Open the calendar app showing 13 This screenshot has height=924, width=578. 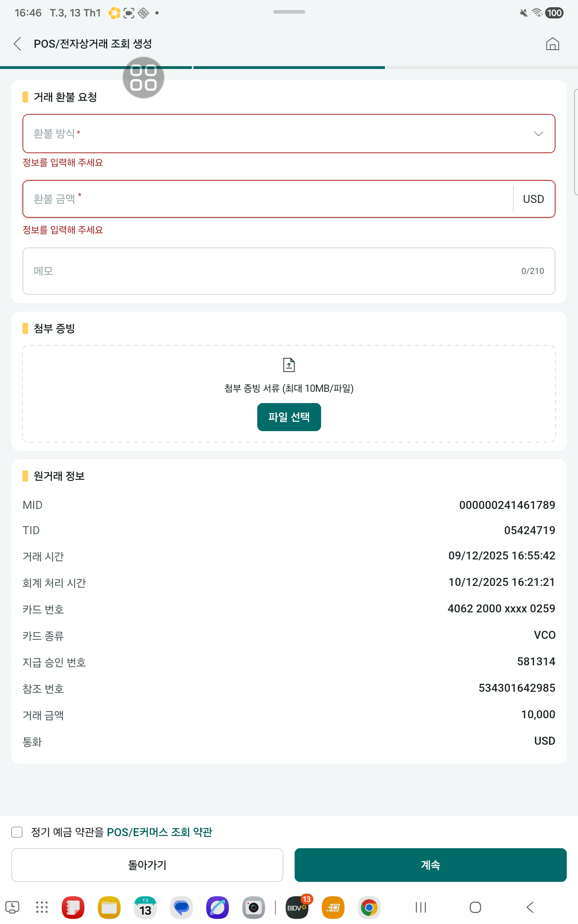click(x=145, y=907)
